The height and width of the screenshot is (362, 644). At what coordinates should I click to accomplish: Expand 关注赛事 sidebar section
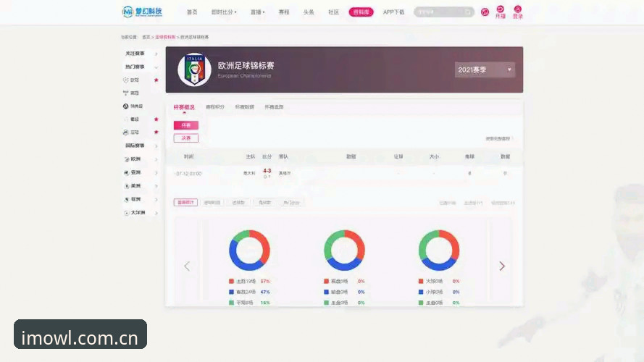pos(141,54)
